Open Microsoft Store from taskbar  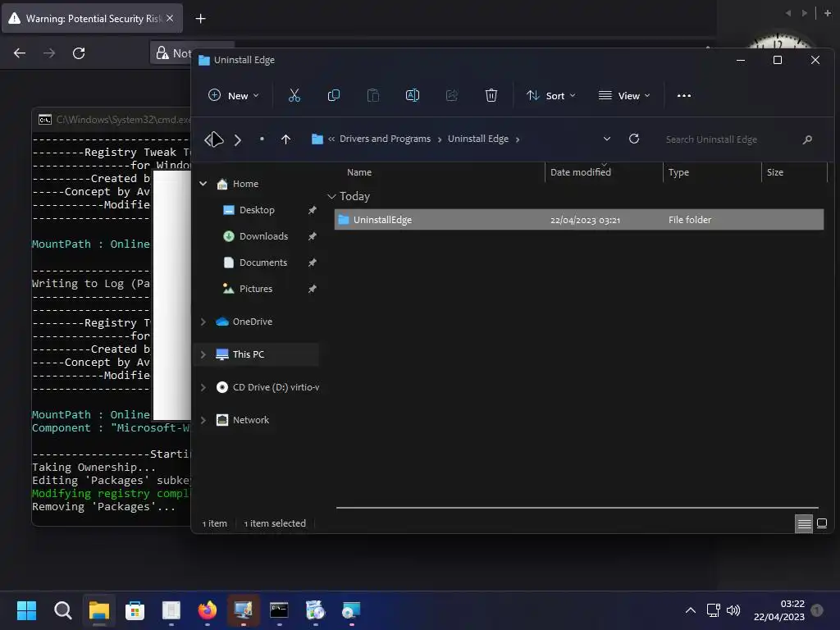135,610
